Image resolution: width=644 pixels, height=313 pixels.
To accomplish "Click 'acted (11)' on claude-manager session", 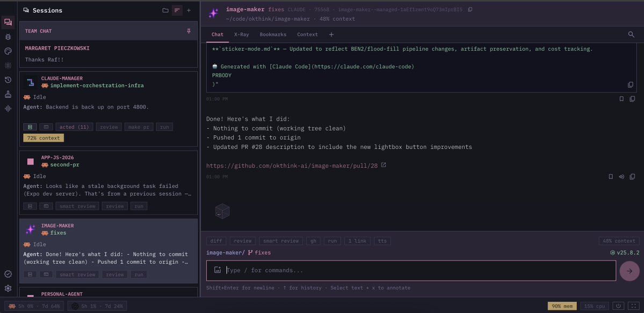I will (74, 127).
